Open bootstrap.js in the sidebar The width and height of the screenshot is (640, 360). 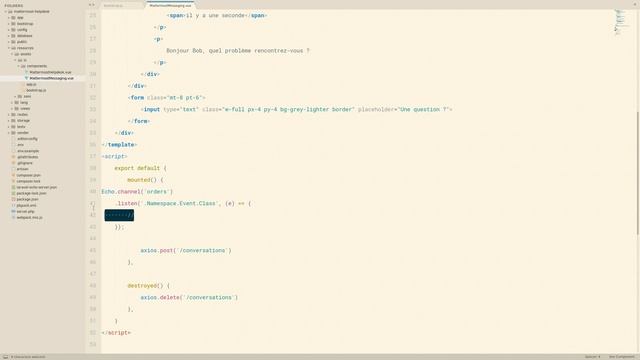pyautogui.click(x=36, y=90)
